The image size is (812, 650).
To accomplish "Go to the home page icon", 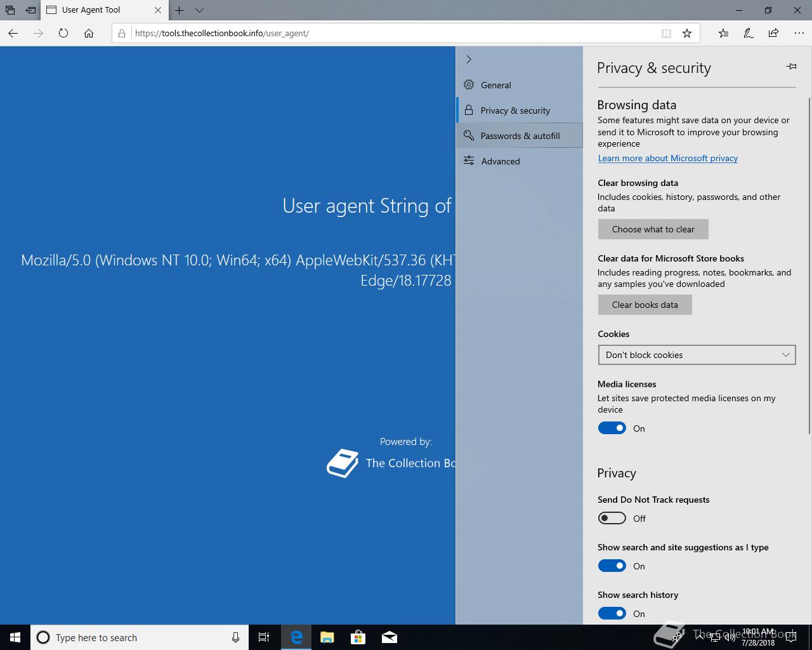I will [x=89, y=33].
